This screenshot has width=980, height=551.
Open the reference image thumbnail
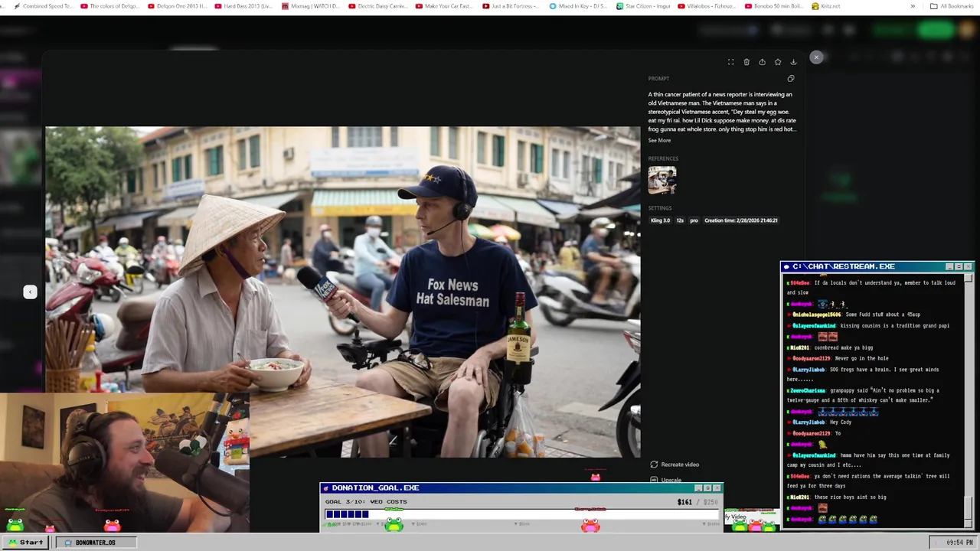[x=662, y=181]
